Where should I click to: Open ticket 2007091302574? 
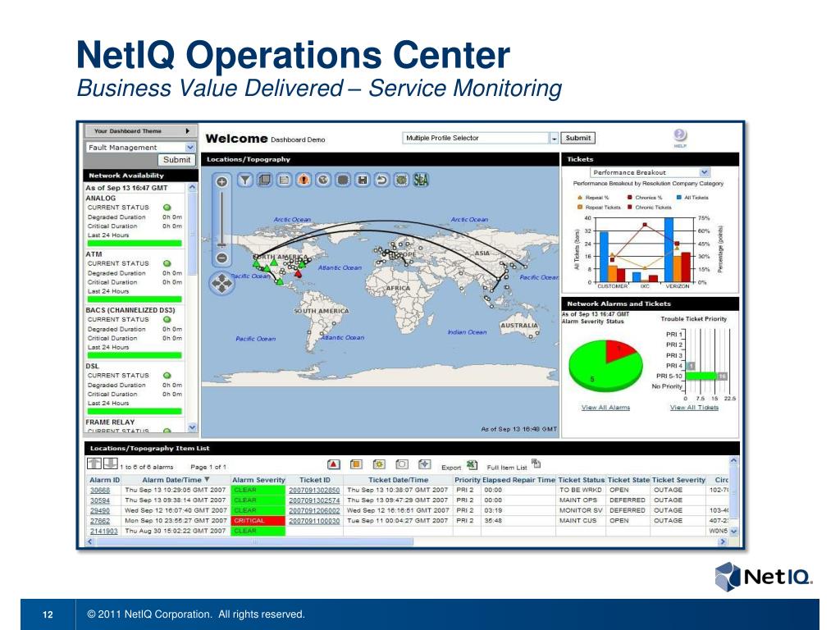(314, 500)
